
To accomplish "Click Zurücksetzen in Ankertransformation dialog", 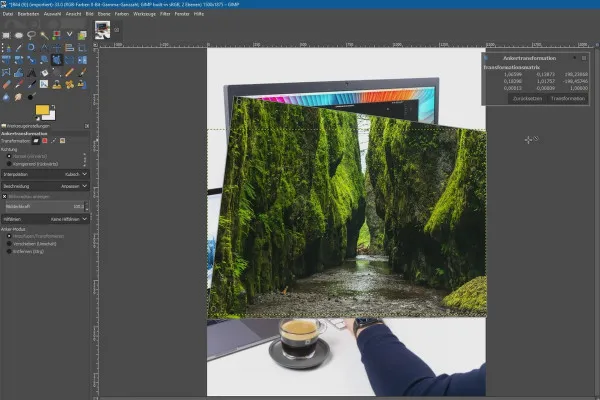I will tap(527, 98).
